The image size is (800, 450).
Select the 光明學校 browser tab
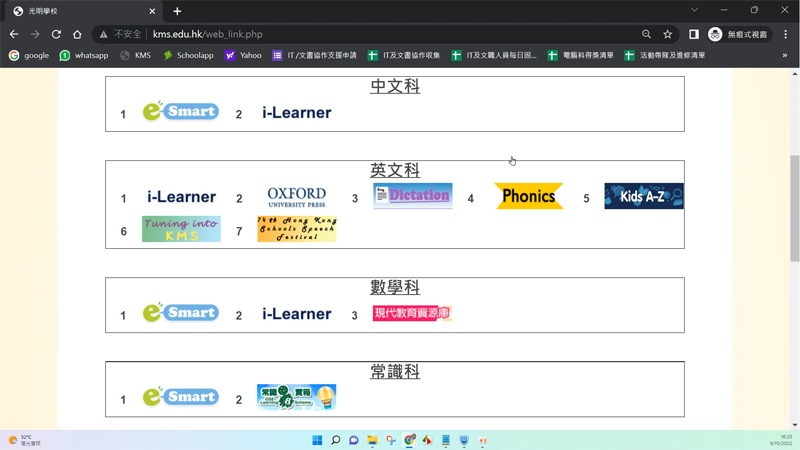click(x=84, y=11)
